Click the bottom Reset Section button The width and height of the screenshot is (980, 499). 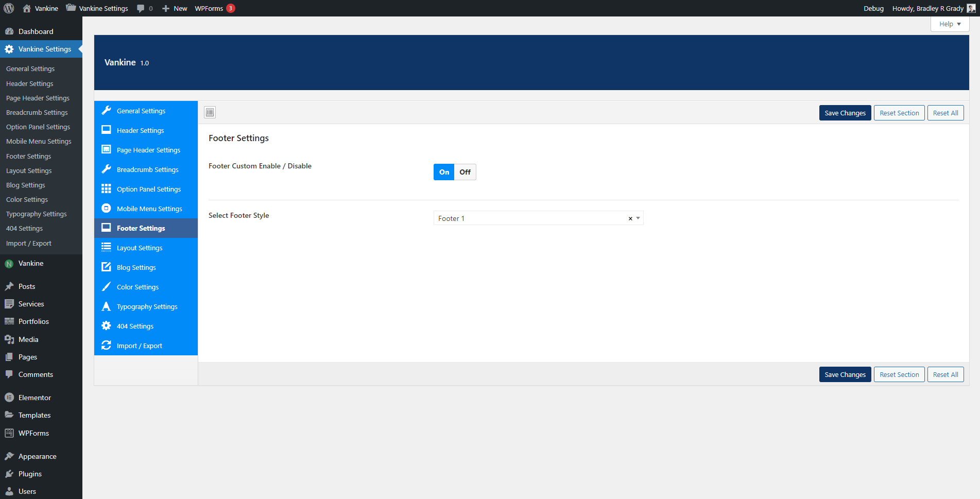click(899, 374)
